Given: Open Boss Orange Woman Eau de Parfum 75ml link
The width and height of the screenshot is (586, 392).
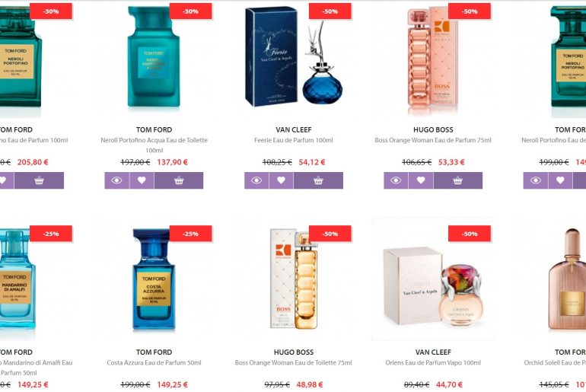Looking at the screenshot, I should [433, 140].
